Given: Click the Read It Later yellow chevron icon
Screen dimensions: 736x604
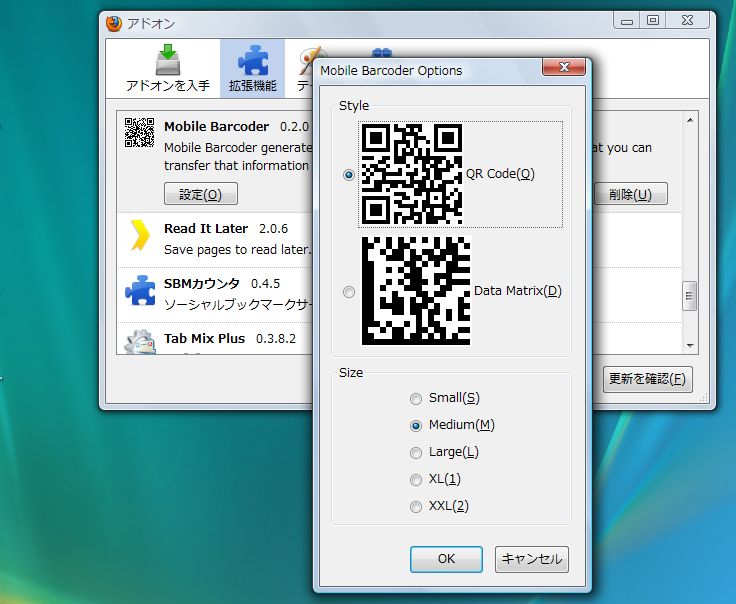Looking at the screenshot, I should [x=140, y=235].
